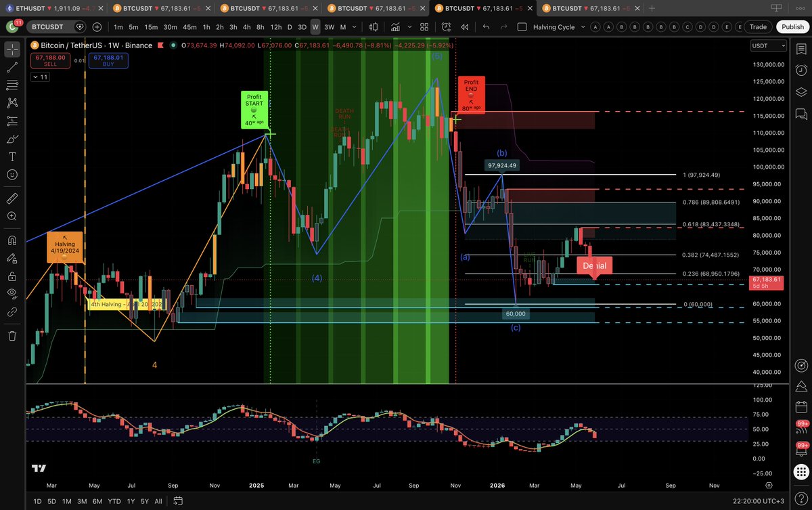Start bar replay mode

point(465,27)
